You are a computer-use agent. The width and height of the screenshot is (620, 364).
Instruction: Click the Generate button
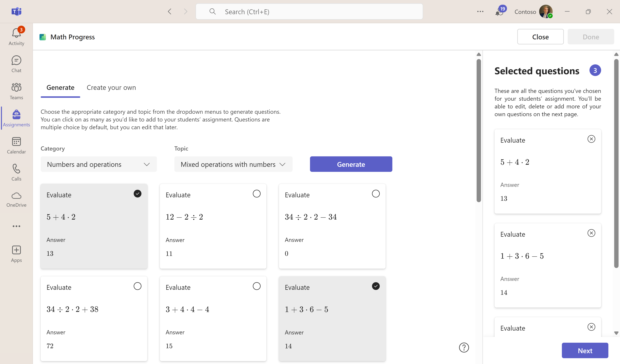point(351,164)
